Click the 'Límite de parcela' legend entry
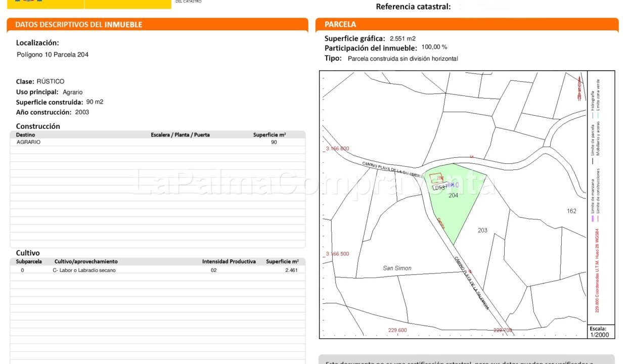This screenshot has height=364, width=627. pos(592,144)
